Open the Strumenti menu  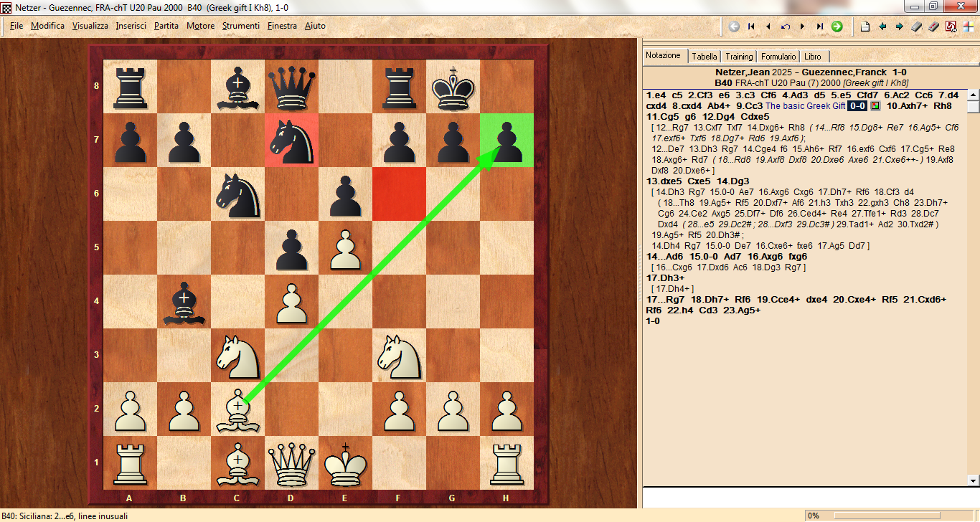(x=241, y=26)
